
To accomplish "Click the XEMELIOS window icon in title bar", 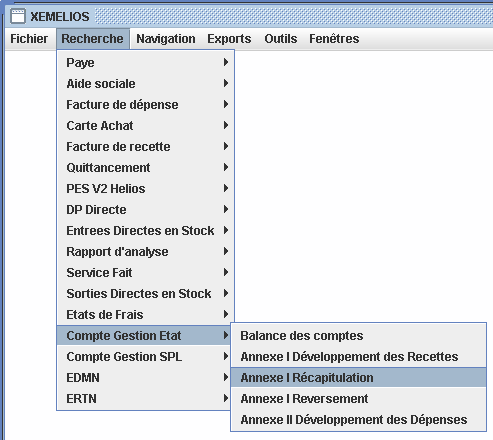I will [x=18, y=16].
